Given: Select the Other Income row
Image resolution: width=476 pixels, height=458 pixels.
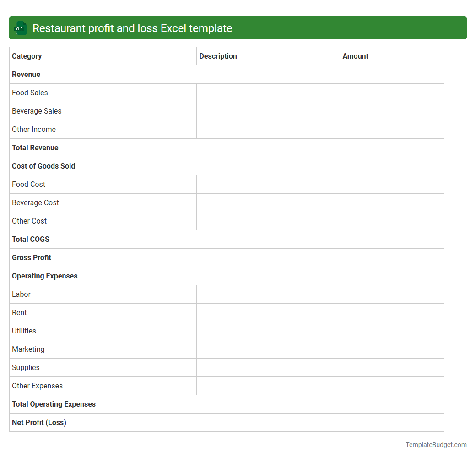Looking at the screenshot, I should point(34,129).
